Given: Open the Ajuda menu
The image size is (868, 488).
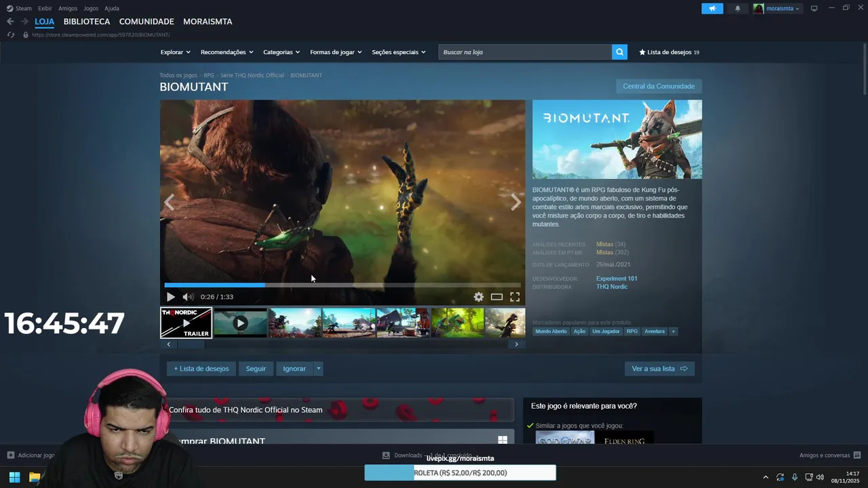Looking at the screenshot, I should coord(112,8).
